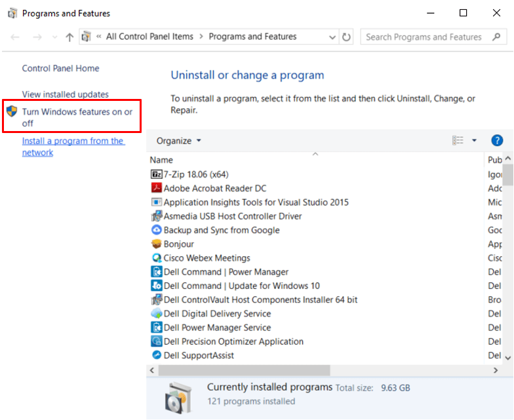
Task: Click the address bar control panel icon
Action: coord(87,37)
